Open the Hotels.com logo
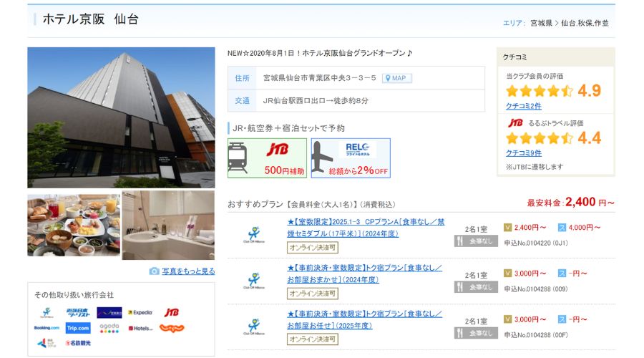 point(140,329)
